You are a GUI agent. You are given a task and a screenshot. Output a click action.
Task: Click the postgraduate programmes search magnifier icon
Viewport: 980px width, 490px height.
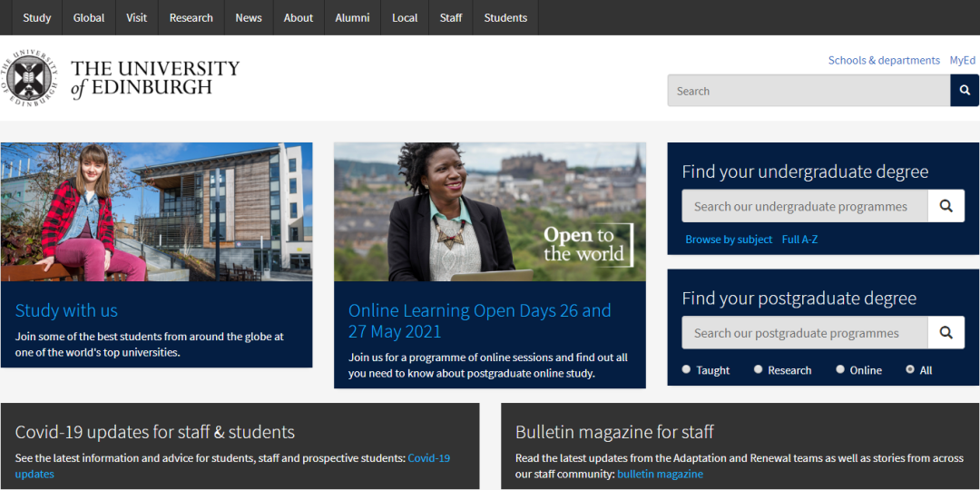pos(946,332)
